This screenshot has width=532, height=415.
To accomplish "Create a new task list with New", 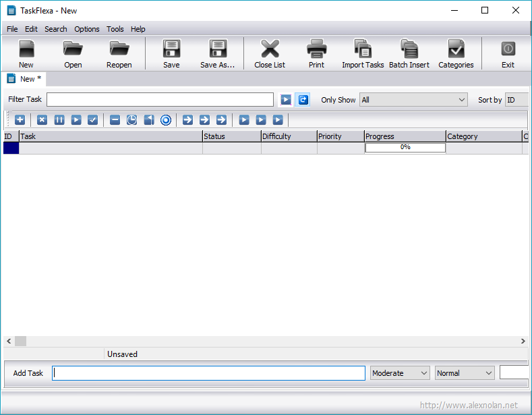I will (26, 54).
